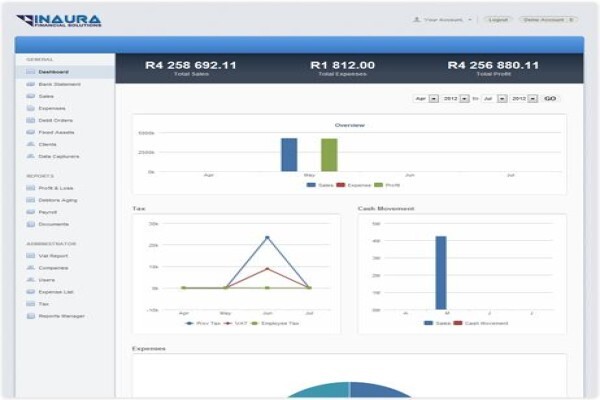This screenshot has height=400, width=600.
Task: Toggle the Prov Tax legend item
Action: 203,323
